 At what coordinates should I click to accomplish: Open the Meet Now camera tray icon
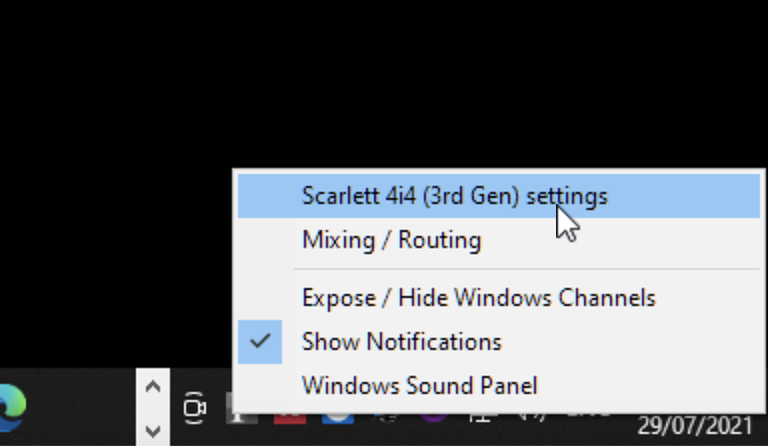pos(194,407)
